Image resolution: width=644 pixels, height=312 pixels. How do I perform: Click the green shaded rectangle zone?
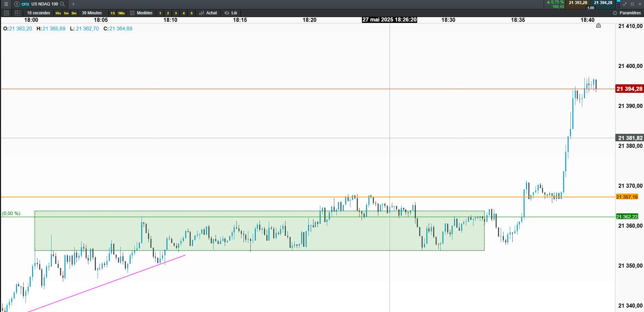(x=259, y=231)
